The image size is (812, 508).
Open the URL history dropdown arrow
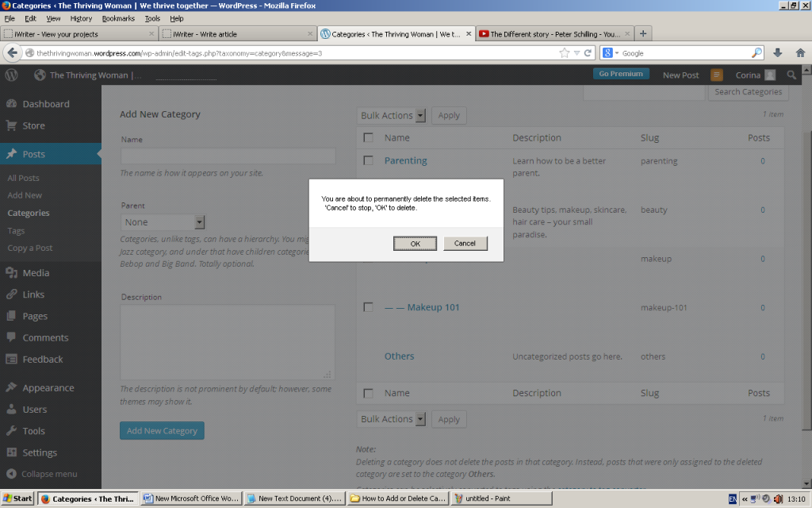coord(576,53)
